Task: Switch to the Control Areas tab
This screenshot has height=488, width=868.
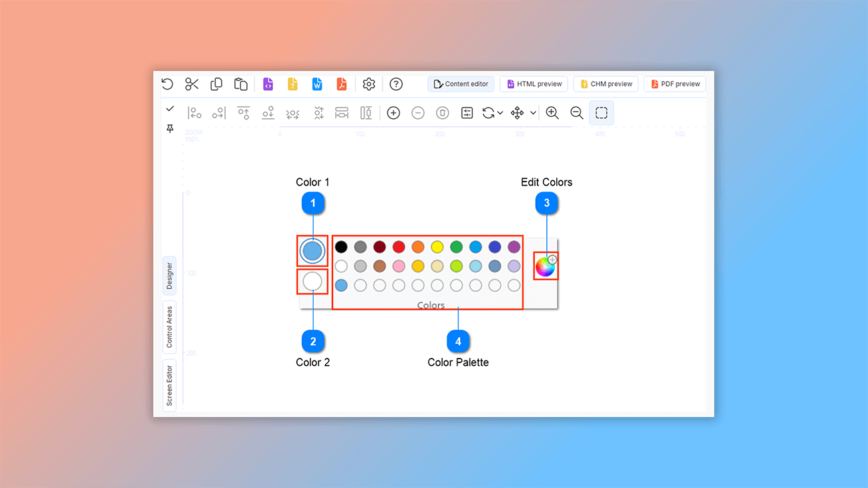Action: [x=168, y=327]
